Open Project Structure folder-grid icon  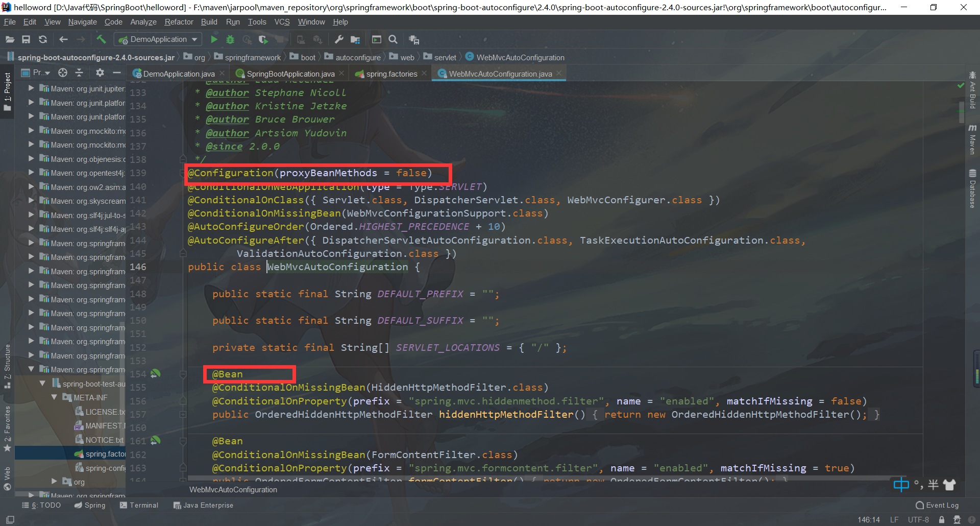[x=355, y=39]
